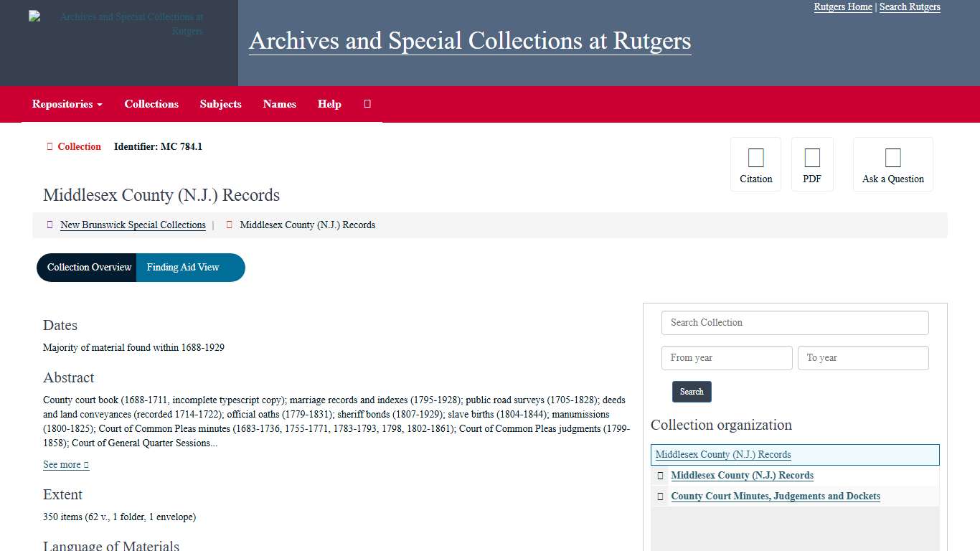Click the Rutgers Home link
This screenshot has height=551, width=980.
click(x=842, y=6)
